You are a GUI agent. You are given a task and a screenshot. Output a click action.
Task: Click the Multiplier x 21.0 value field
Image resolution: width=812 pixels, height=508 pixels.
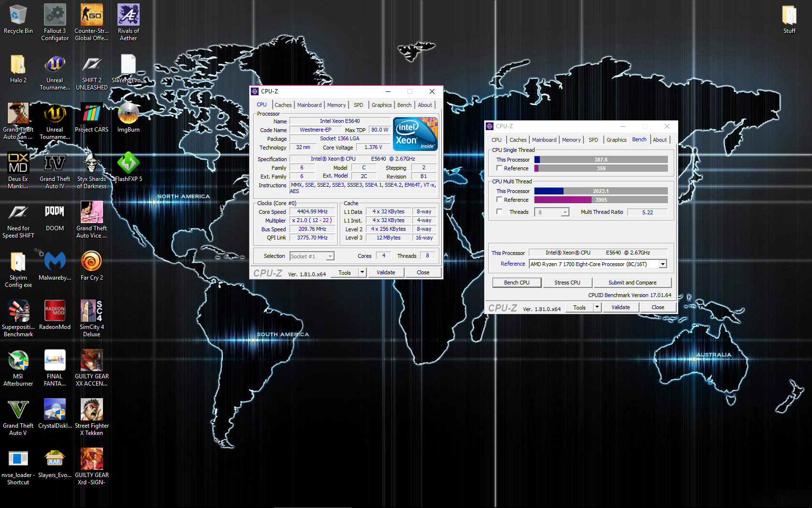(312, 220)
